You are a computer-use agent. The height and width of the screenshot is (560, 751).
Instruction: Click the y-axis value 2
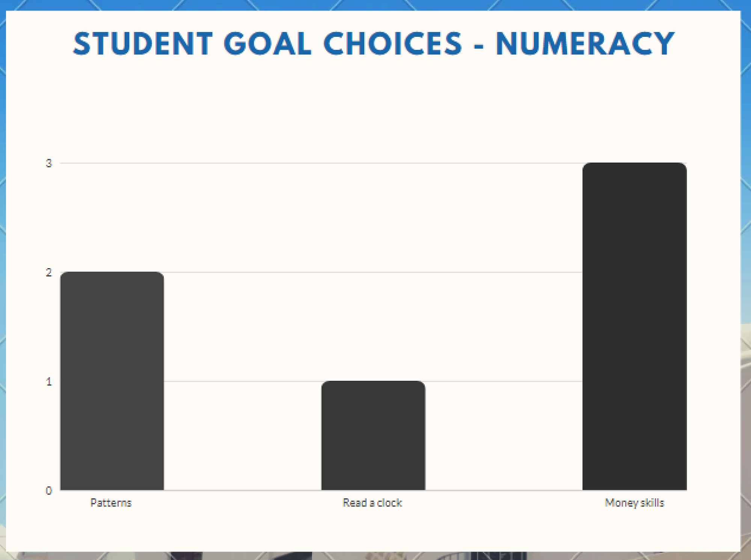[49, 272]
